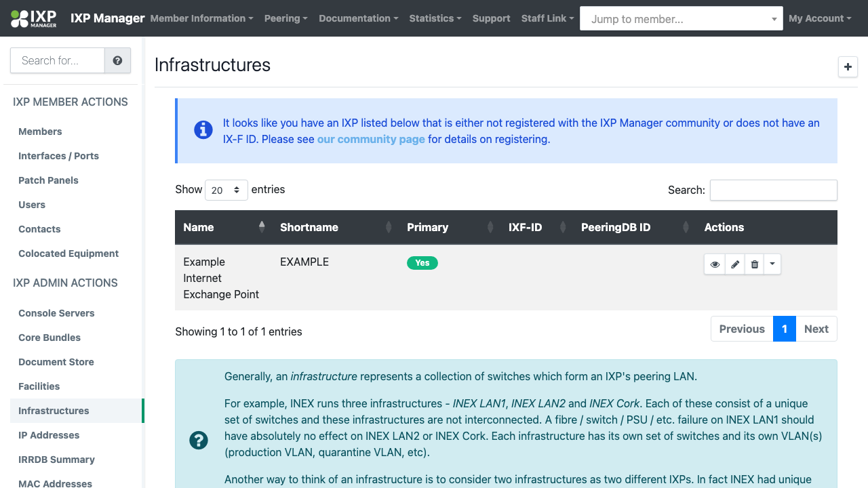The width and height of the screenshot is (868, 488).
Task: Edit the EXAMPLE infrastructure with pencil icon
Action: (734, 264)
